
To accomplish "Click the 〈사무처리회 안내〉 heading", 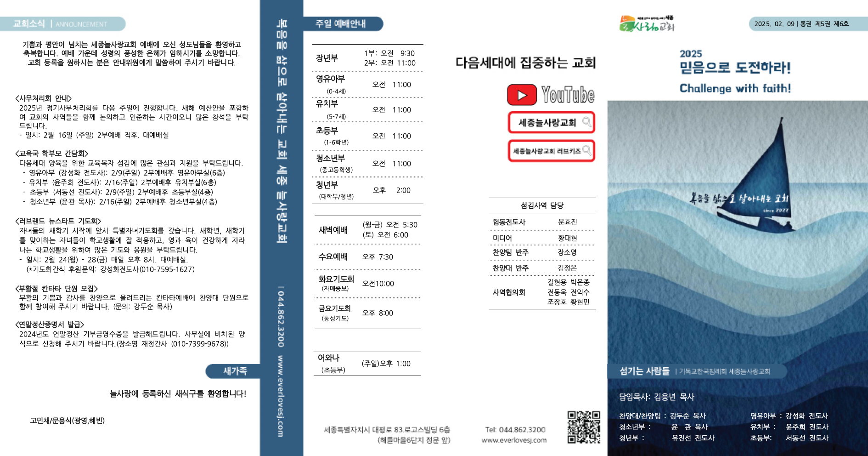I will [43, 98].
